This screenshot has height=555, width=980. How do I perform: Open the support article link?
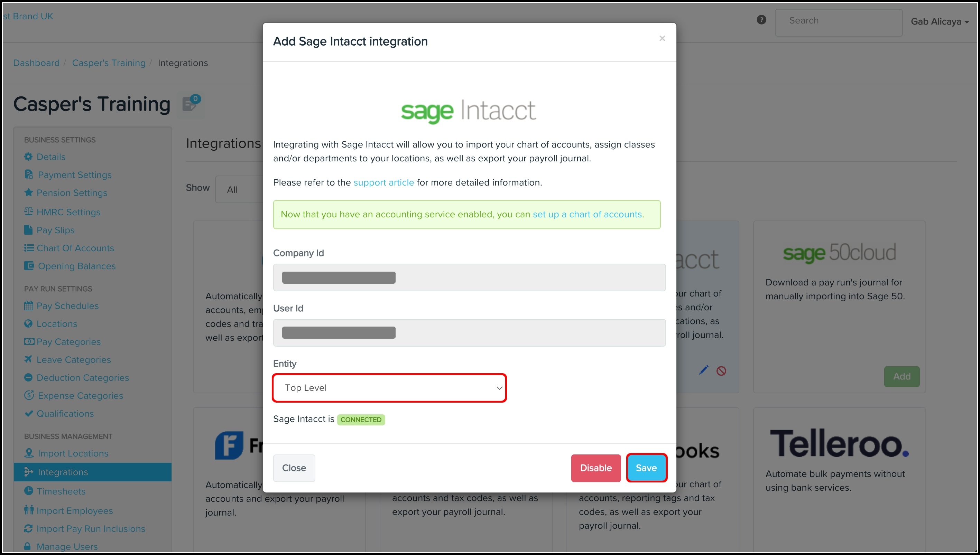[x=383, y=182]
